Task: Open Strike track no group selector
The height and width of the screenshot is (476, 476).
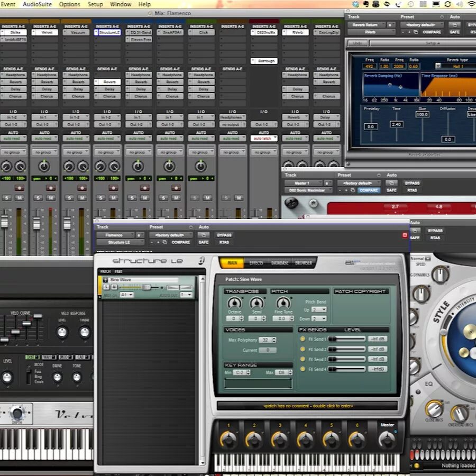Action: coord(13,152)
